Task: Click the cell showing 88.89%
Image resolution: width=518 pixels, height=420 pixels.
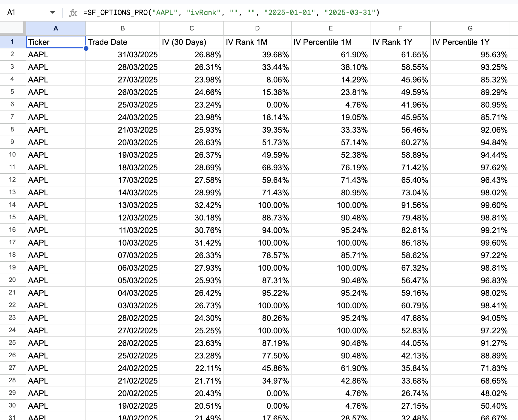Action: (470, 355)
